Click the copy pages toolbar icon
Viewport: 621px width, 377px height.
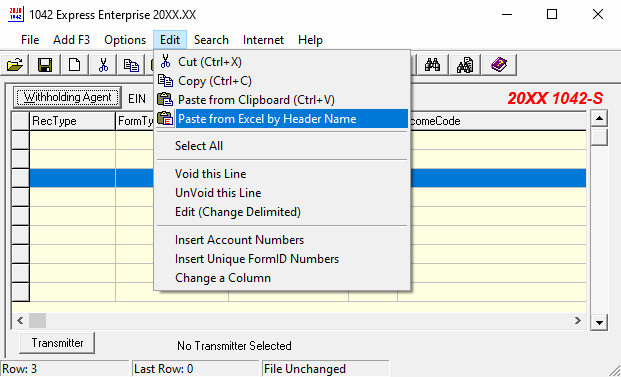click(x=131, y=65)
